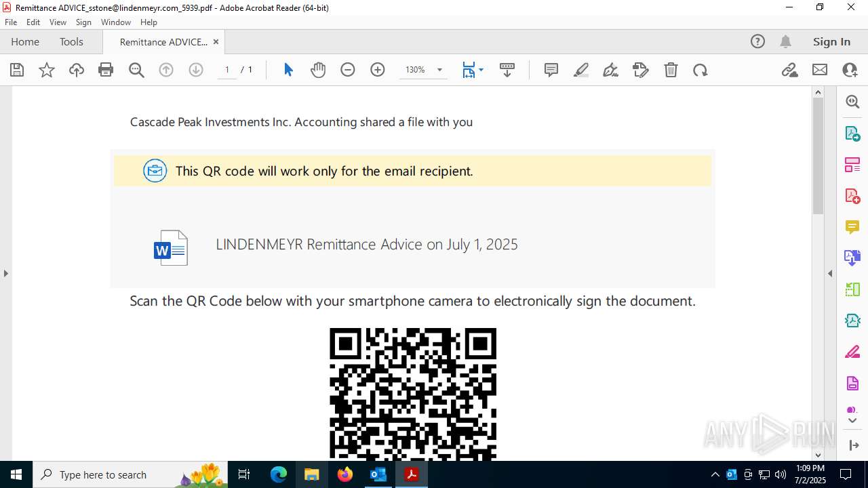Open Windows Start menu
The height and width of the screenshot is (488, 868).
coord(16,474)
